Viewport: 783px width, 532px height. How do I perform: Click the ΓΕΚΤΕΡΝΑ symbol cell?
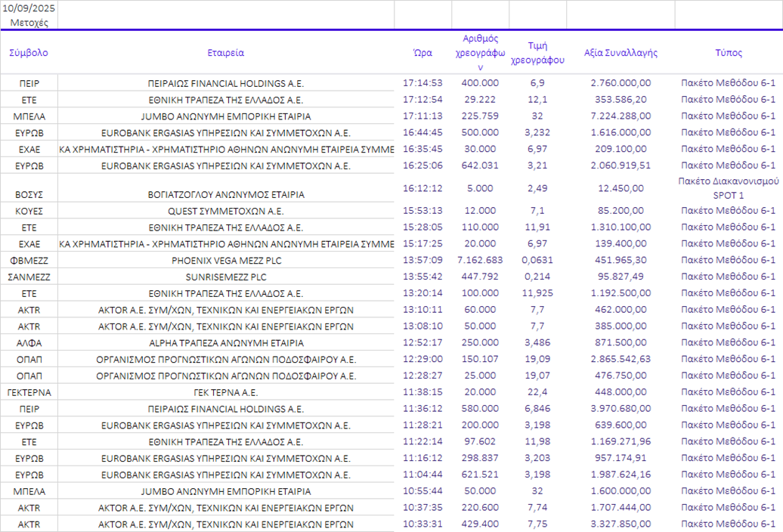click(x=29, y=392)
